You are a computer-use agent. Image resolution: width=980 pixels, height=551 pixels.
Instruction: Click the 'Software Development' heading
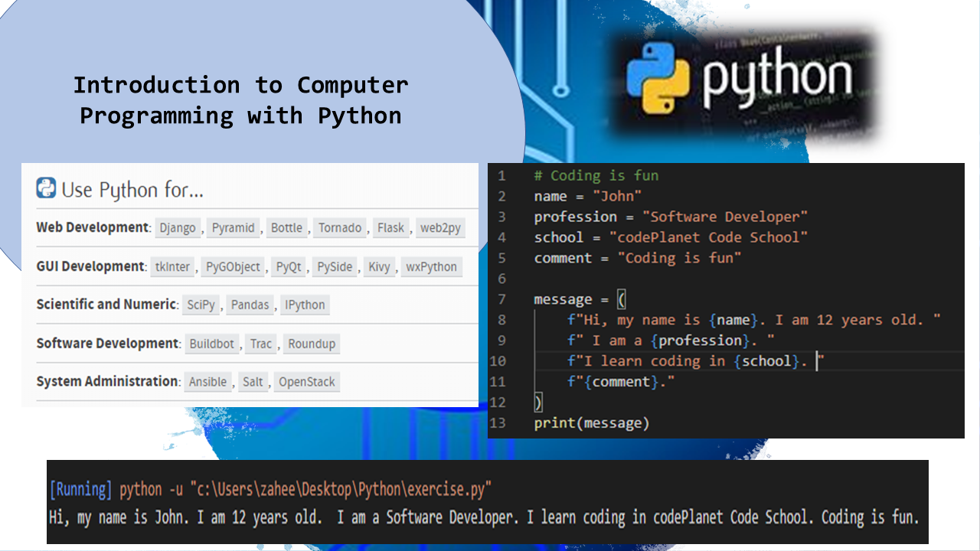pos(108,343)
